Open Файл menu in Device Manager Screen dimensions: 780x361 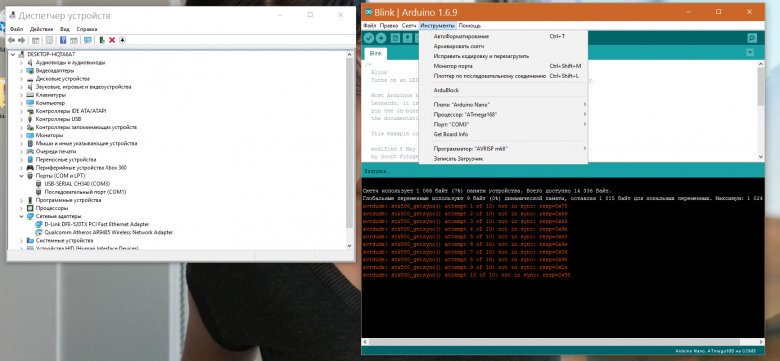pyautogui.click(x=16, y=29)
